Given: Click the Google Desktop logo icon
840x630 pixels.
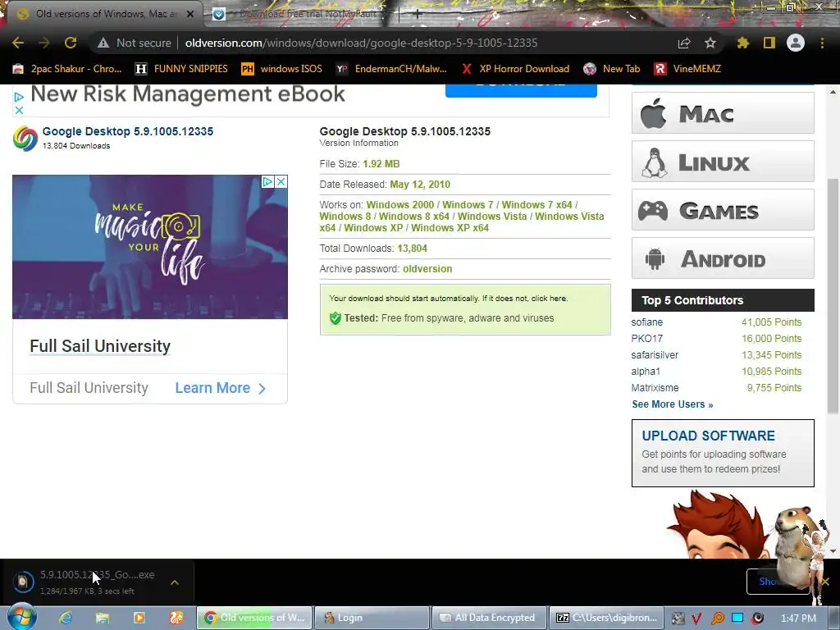Looking at the screenshot, I should click(x=25, y=138).
